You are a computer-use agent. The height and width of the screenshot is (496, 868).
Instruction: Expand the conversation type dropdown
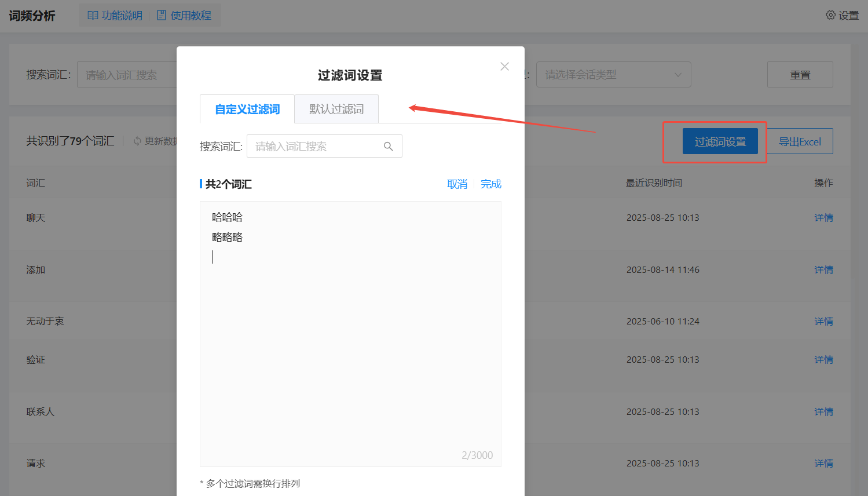pyautogui.click(x=613, y=75)
